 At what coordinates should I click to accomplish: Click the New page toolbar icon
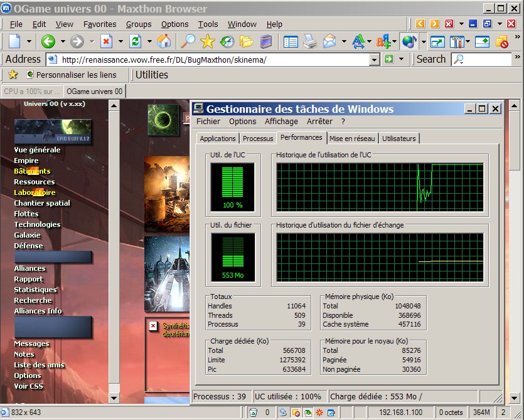15,42
